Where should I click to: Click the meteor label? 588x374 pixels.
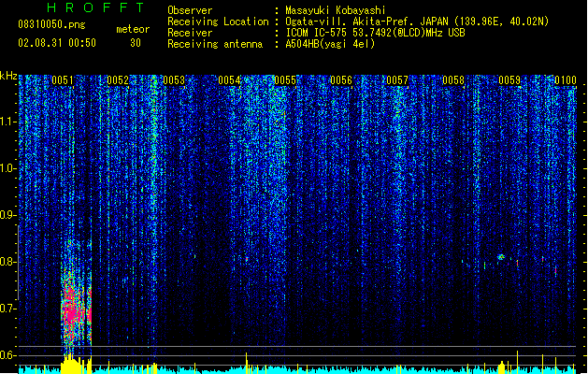coord(133,29)
